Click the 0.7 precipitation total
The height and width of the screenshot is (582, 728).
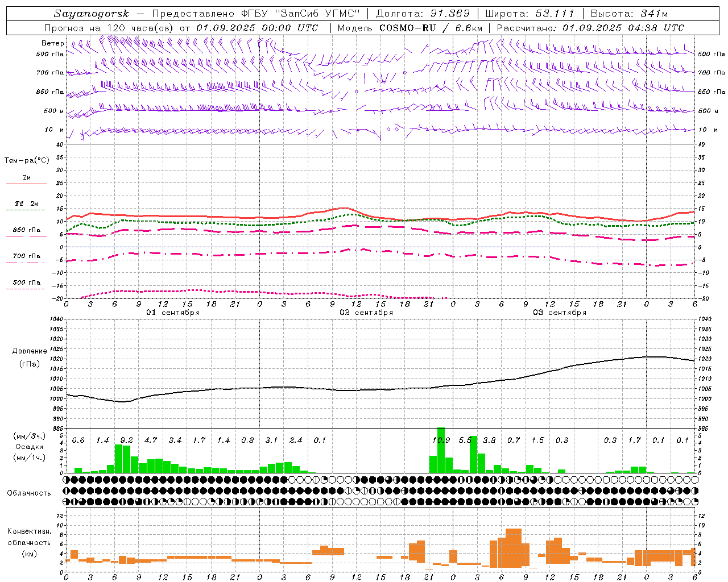tap(514, 440)
